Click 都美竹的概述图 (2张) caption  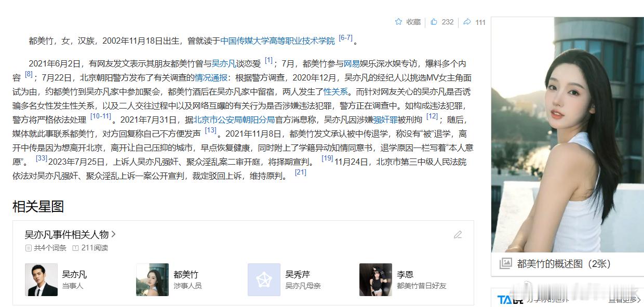click(563, 264)
